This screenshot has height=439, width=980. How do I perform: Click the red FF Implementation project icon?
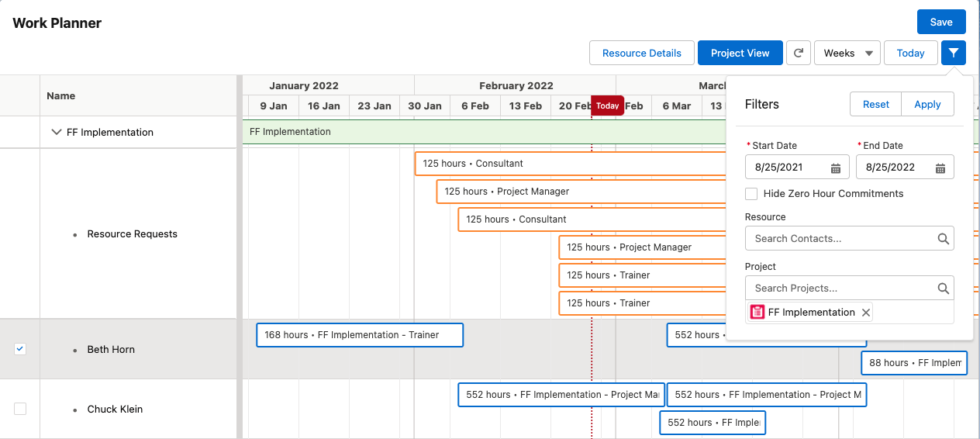[757, 313]
